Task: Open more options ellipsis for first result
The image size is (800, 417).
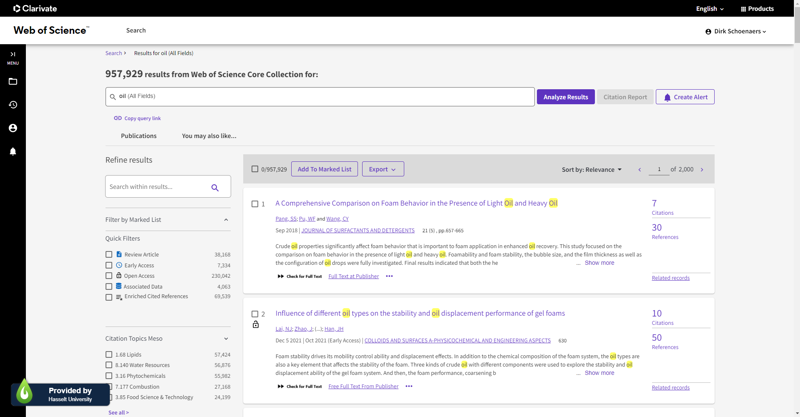Action: [x=389, y=276]
